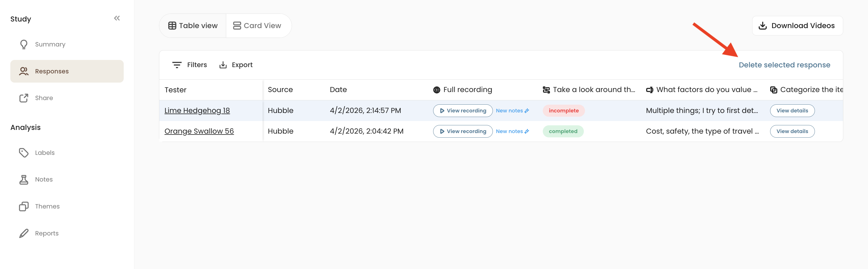Click the Analysis heading in sidebar
The width and height of the screenshot is (868, 269).
(25, 127)
